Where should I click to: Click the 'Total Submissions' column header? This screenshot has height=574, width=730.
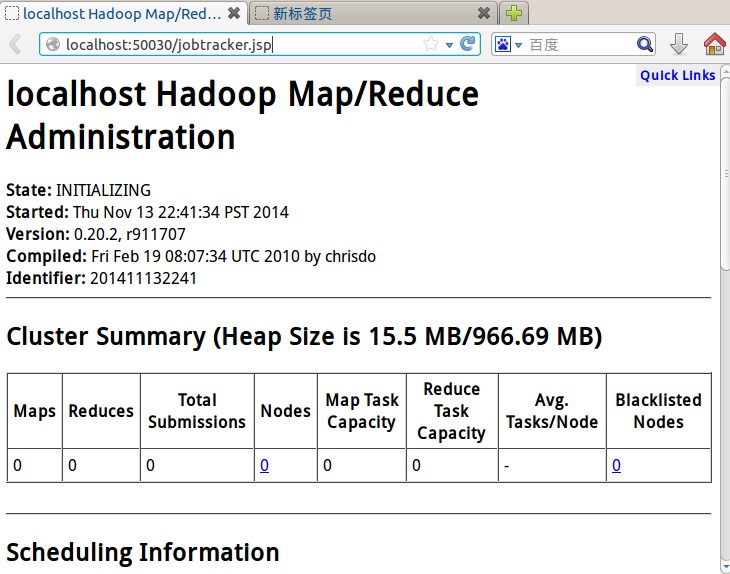197,411
